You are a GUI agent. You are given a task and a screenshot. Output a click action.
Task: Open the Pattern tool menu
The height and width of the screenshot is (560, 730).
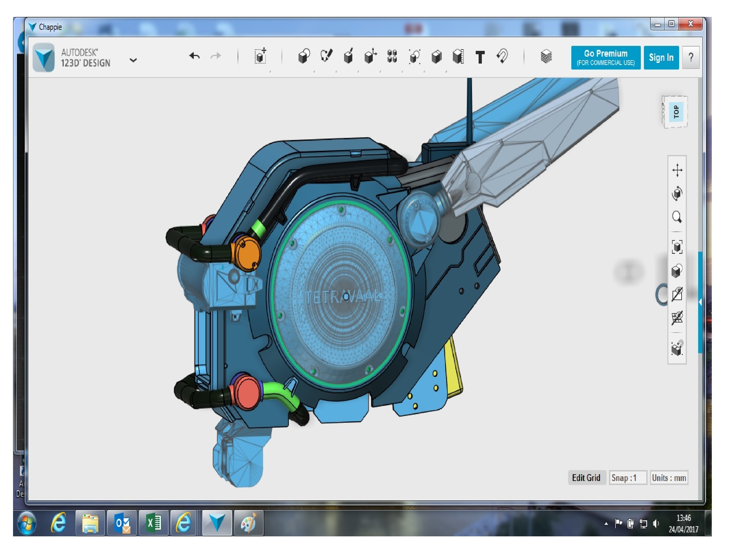coord(392,56)
